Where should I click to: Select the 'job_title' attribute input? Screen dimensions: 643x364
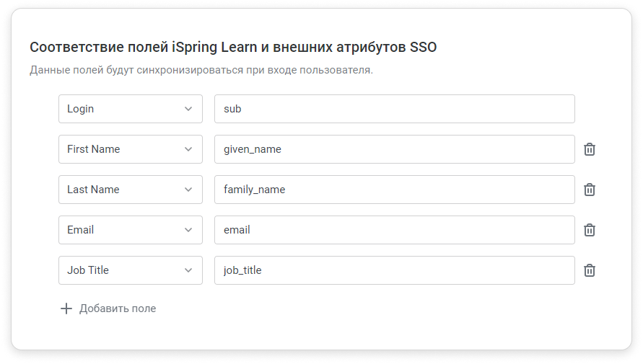[395, 270]
